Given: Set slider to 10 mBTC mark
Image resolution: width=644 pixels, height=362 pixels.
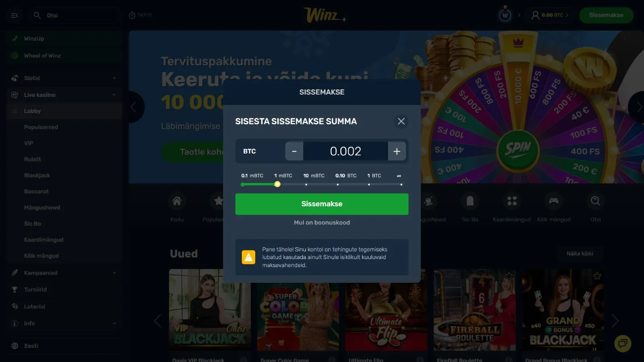Looking at the screenshot, I should click(x=306, y=185).
